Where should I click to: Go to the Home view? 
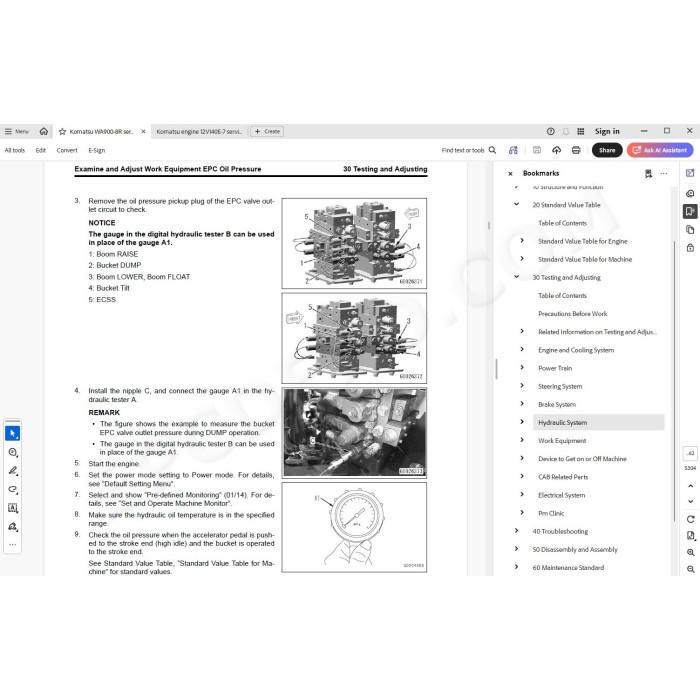pyautogui.click(x=44, y=131)
